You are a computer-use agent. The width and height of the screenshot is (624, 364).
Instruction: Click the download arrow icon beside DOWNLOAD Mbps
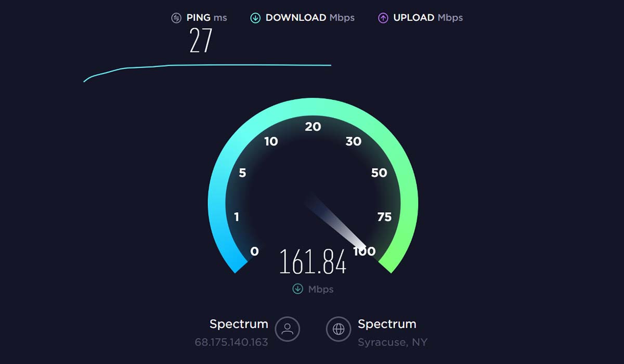pyautogui.click(x=255, y=18)
